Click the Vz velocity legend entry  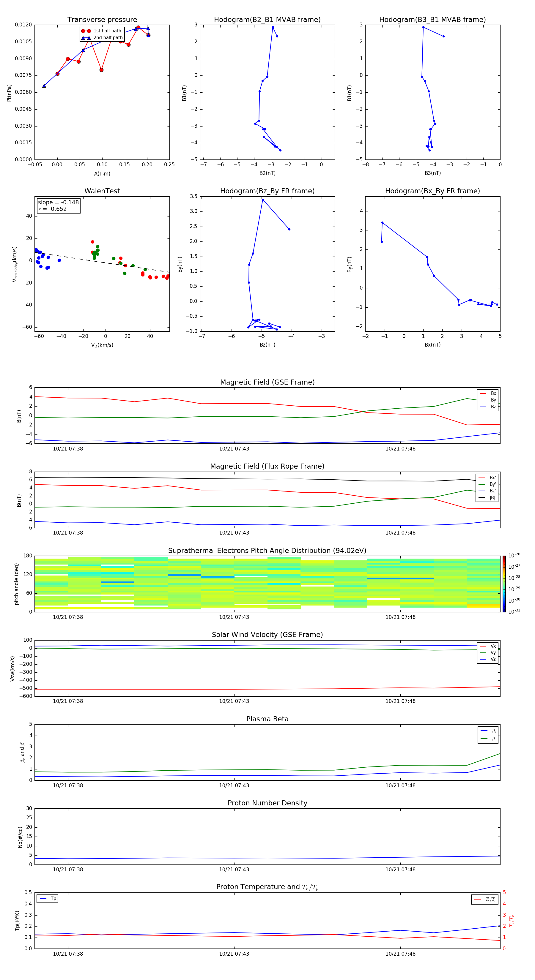(488, 659)
